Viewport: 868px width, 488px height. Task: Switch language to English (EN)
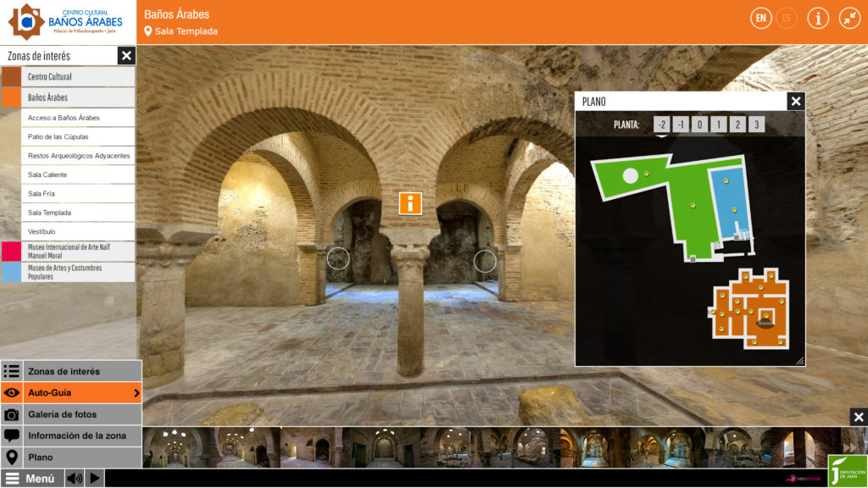760,19
